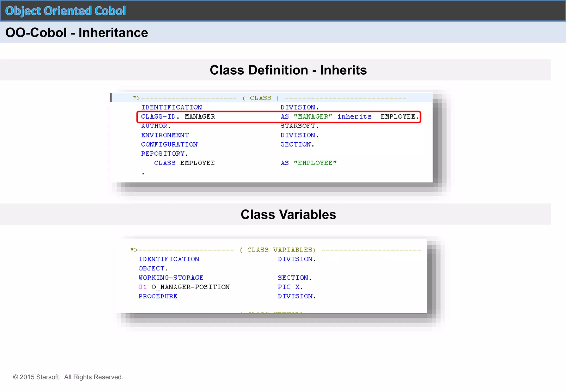Click the '© 2015 Starsoft. All Rights Reserved.' footer
This screenshot has width=566, height=392.
(68, 377)
